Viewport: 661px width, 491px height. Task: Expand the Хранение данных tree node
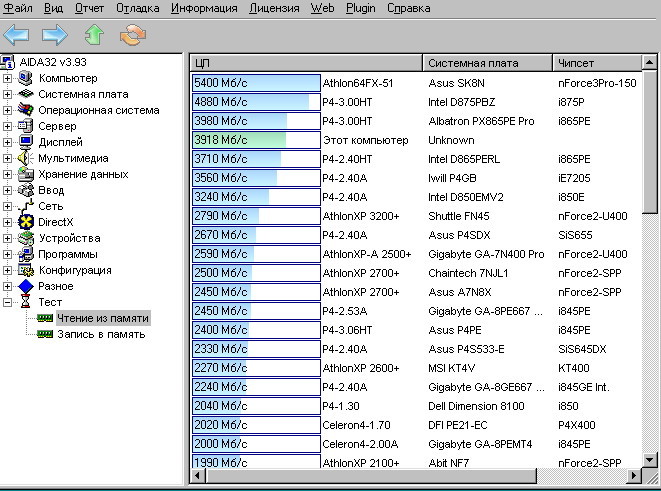coord(9,174)
